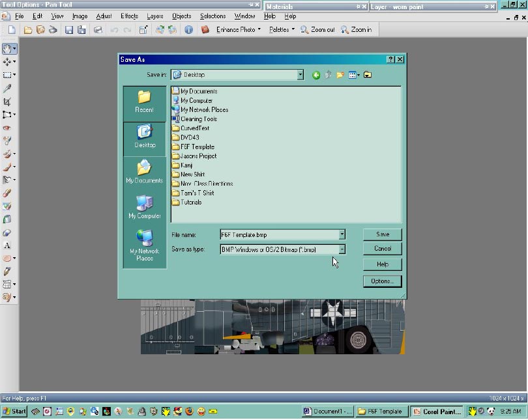
Task: Open the Layers menu
Action: 155,16
